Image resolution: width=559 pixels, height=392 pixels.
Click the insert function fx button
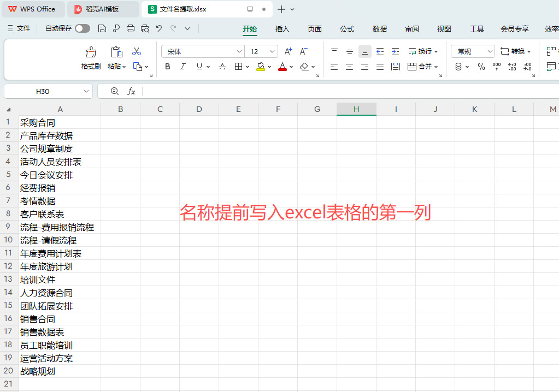(x=131, y=92)
